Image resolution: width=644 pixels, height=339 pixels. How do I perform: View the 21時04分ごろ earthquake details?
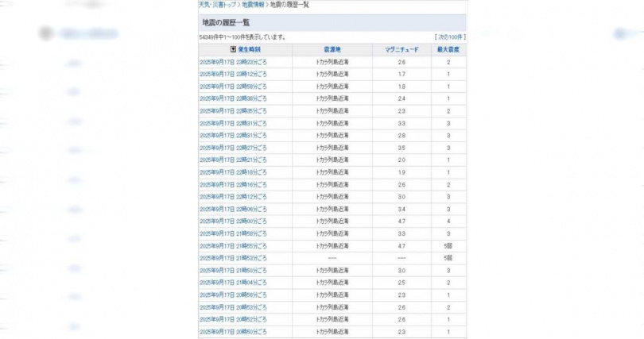233,283
